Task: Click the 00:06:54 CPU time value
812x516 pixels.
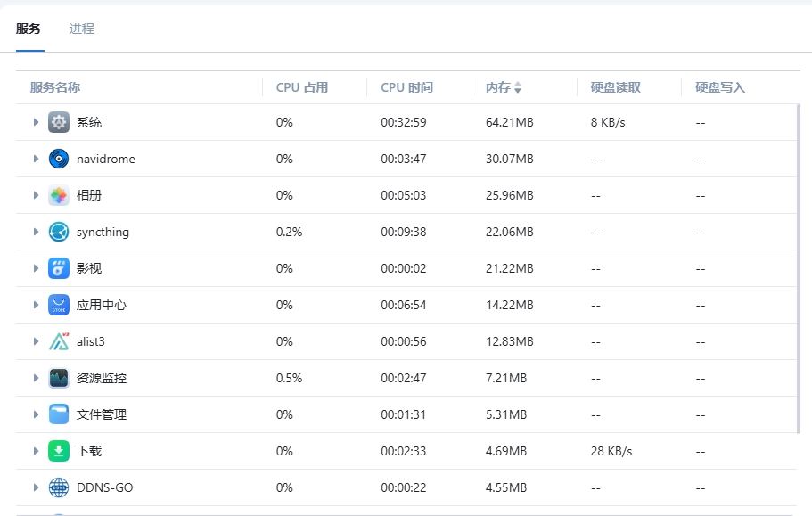Action: click(x=404, y=305)
